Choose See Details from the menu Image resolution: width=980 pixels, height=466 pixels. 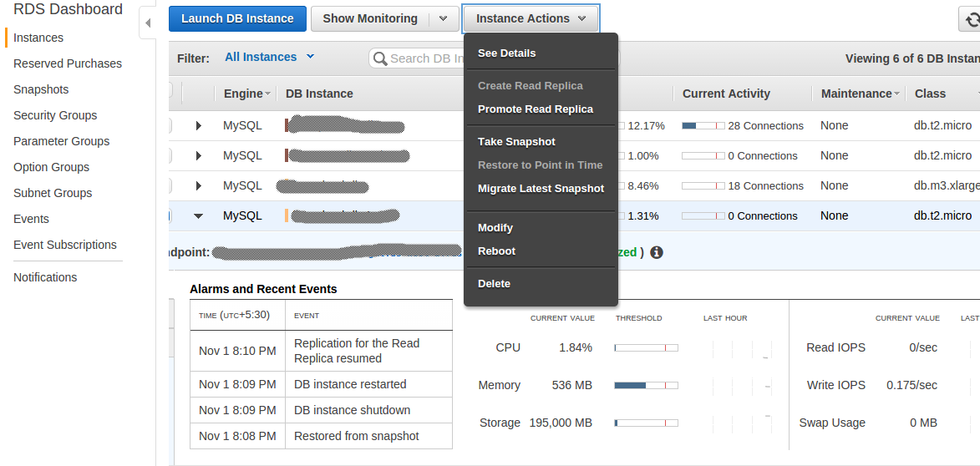coord(507,53)
